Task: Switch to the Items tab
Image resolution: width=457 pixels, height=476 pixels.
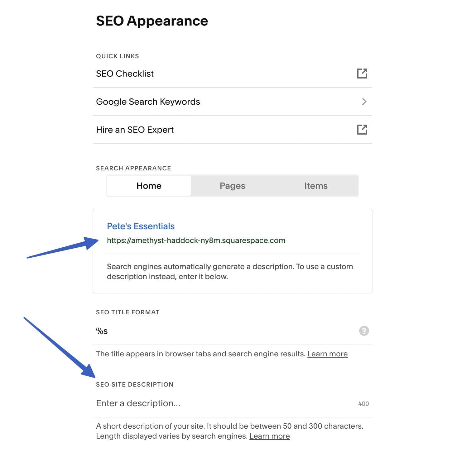Action: click(316, 185)
